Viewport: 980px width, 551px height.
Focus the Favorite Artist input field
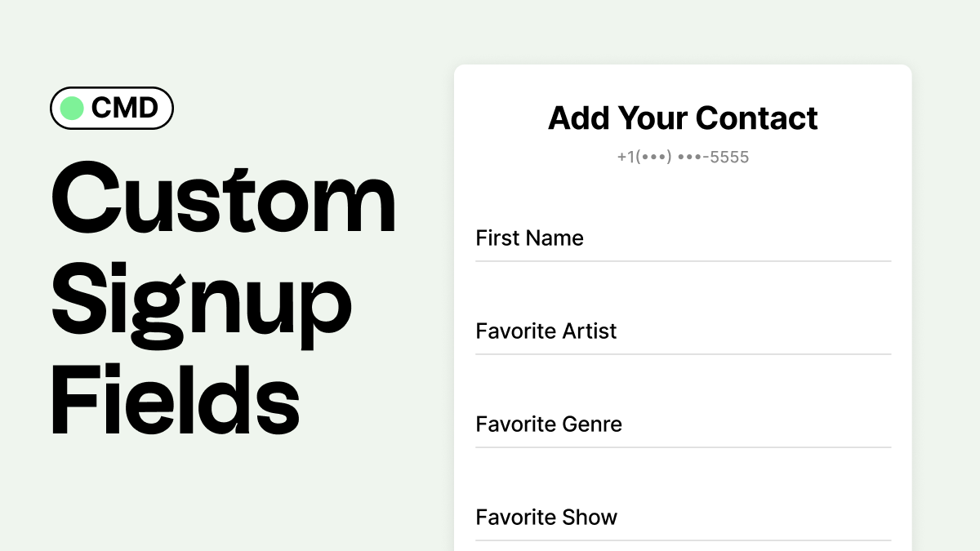[x=683, y=331]
